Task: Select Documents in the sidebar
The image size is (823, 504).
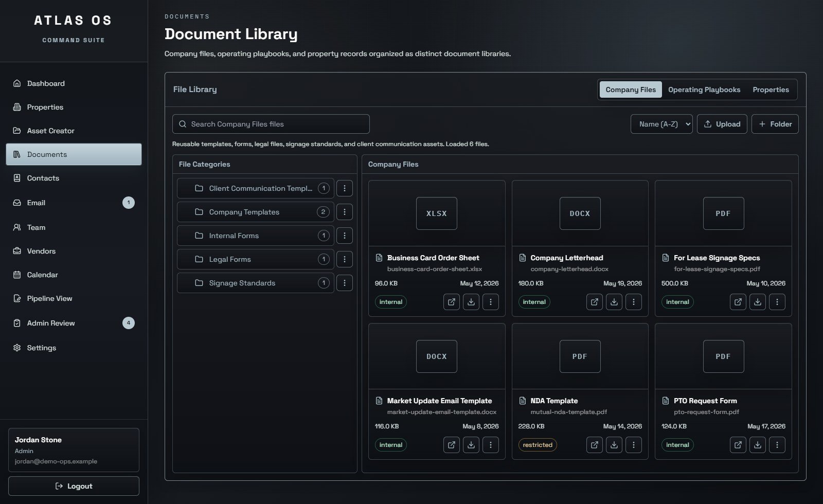Action: (x=74, y=154)
